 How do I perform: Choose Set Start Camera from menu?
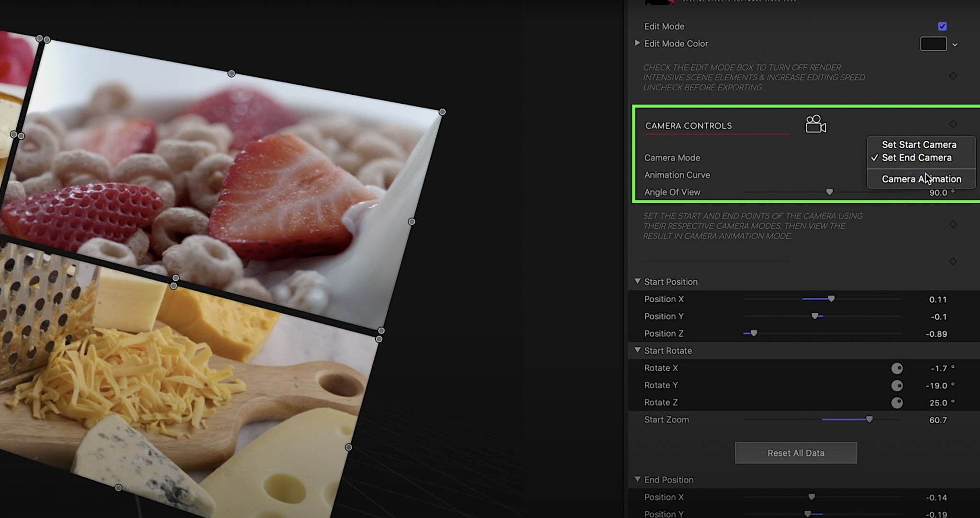point(919,144)
